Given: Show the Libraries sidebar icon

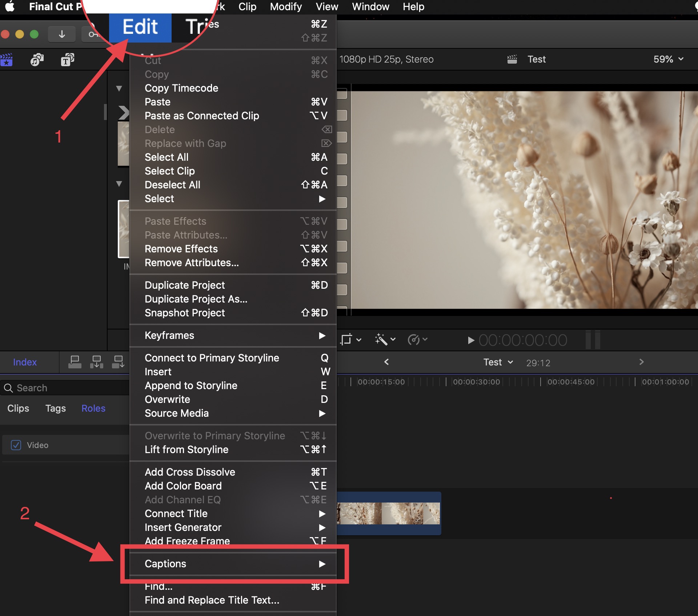Looking at the screenshot, I should (7, 60).
